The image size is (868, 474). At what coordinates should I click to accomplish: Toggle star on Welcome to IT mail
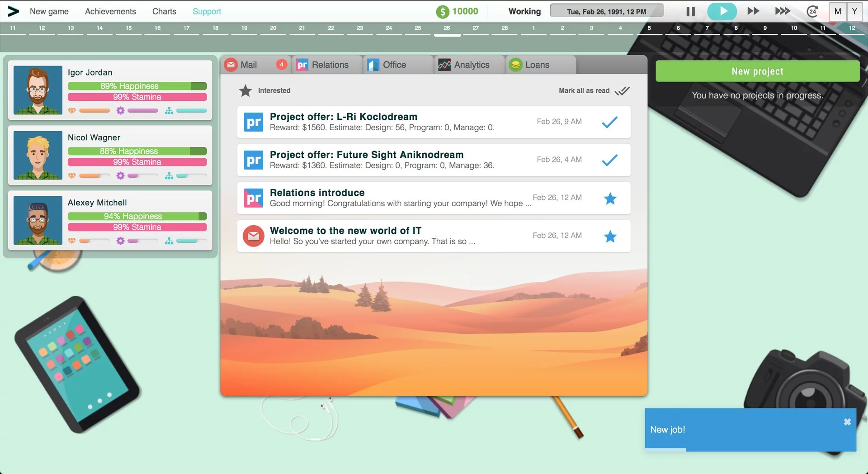(x=610, y=236)
